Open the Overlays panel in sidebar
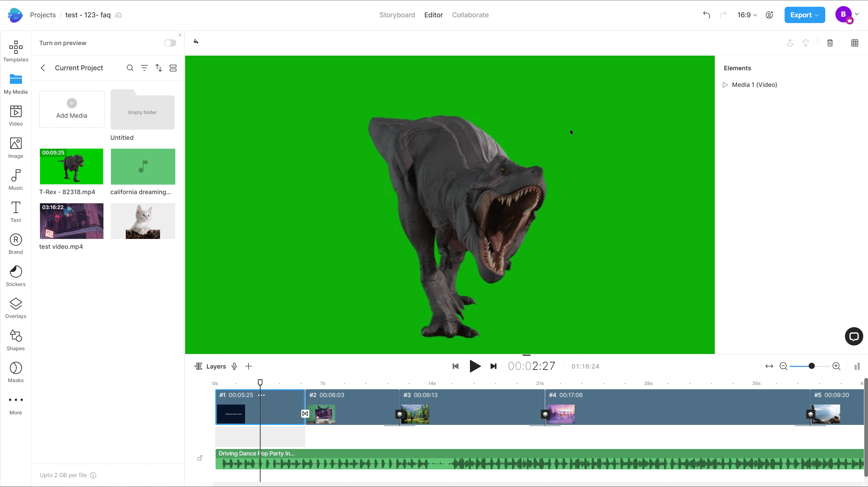 click(x=15, y=307)
